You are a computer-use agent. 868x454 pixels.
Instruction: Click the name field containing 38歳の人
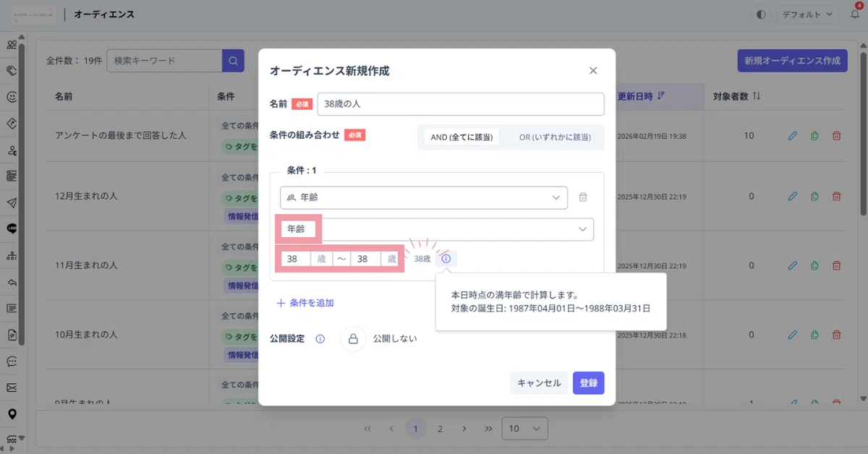(x=461, y=104)
